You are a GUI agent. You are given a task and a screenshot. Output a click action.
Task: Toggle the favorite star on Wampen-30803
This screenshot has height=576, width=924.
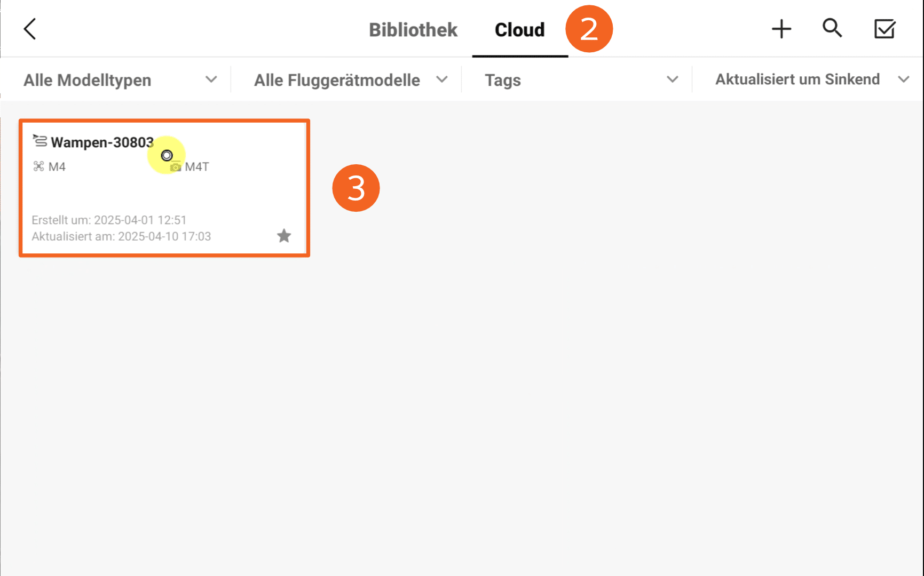tap(284, 236)
